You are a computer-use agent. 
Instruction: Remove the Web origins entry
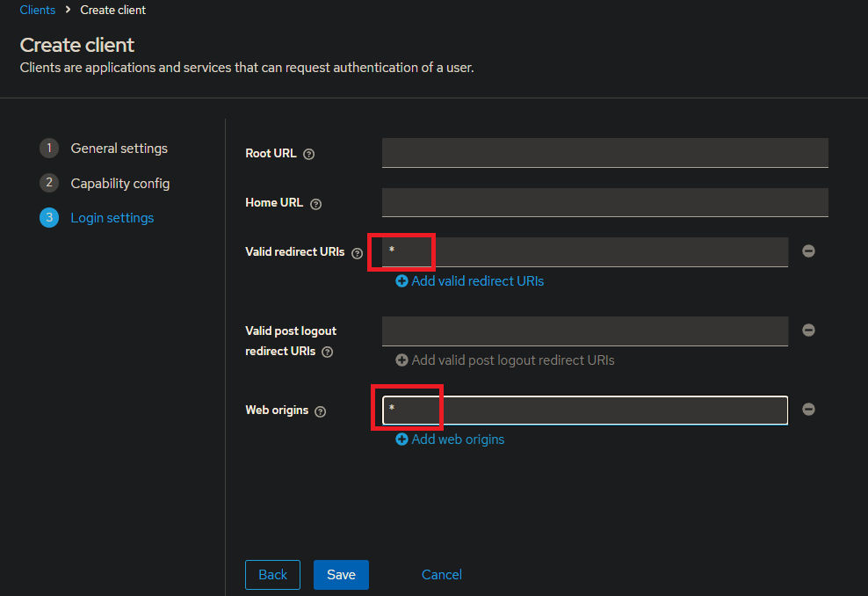(x=808, y=410)
